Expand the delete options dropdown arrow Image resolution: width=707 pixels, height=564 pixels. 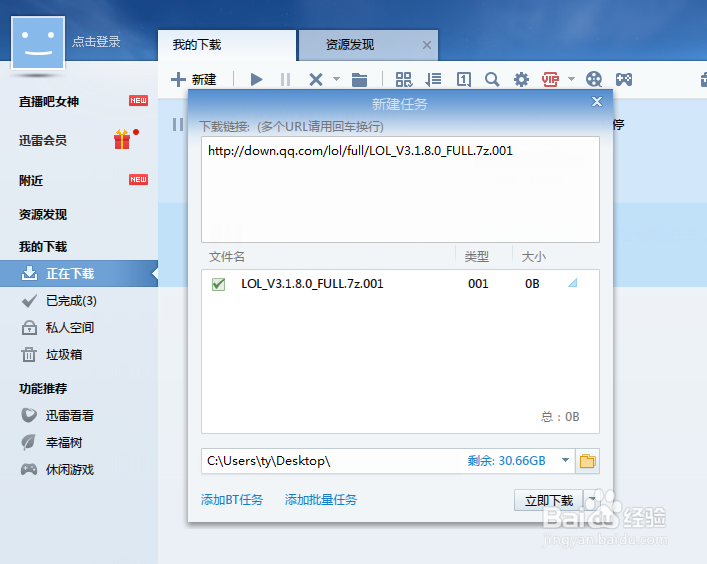click(x=336, y=79)
